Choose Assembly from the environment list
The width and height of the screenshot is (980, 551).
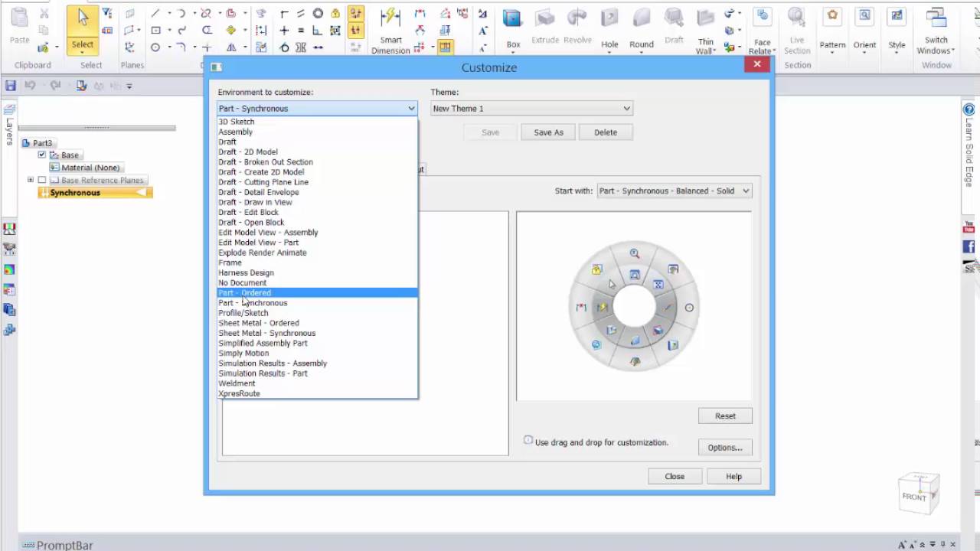[x=318, y=132]
